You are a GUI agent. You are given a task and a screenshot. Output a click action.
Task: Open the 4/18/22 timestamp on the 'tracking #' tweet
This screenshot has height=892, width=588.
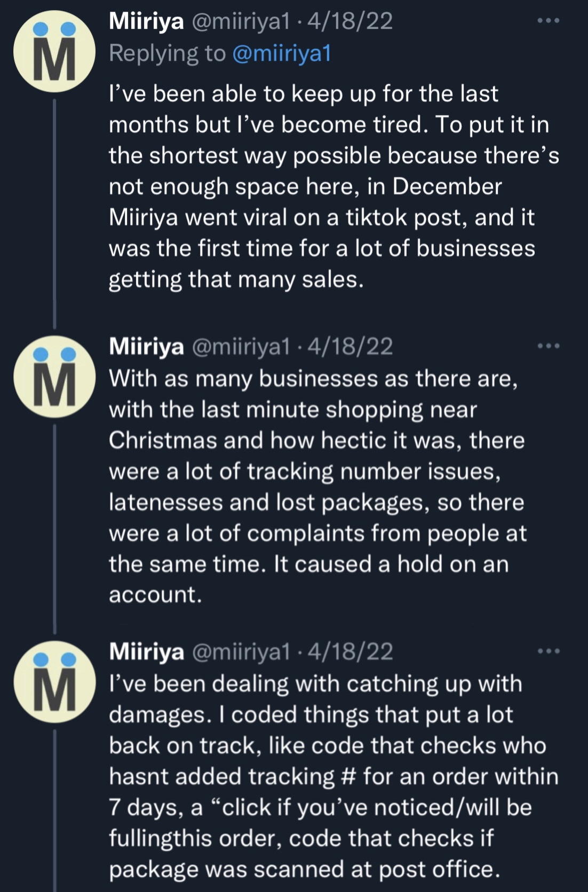350,651
